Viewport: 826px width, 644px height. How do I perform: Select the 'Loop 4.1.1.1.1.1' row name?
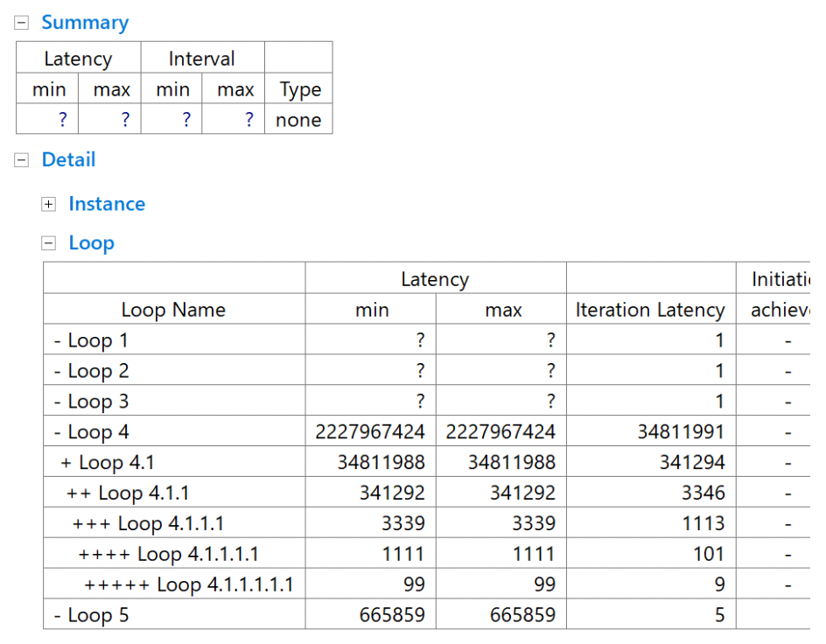(225, 584)
